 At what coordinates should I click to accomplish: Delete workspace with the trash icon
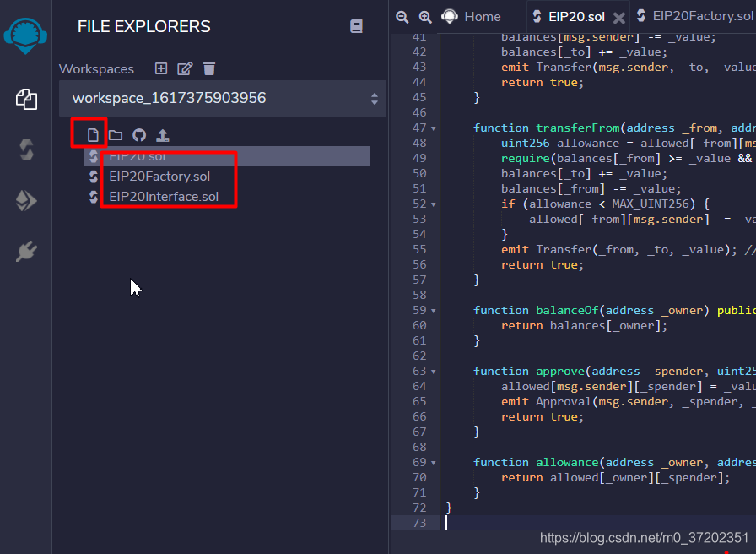(x=209, y=68)
